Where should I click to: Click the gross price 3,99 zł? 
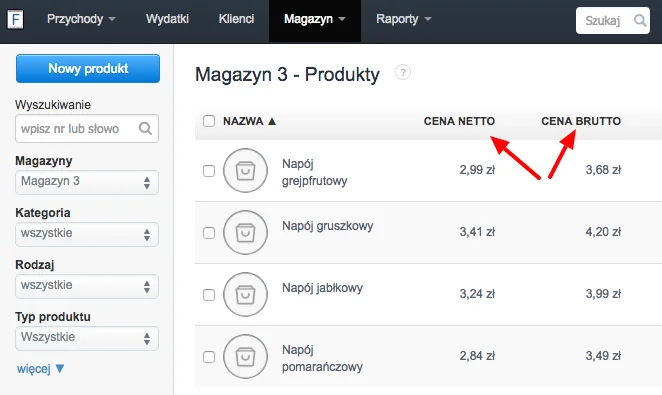tap(603, 294)
